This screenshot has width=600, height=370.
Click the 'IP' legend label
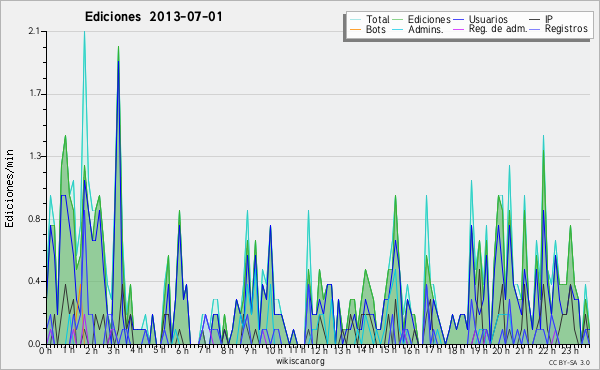[x=549, y=19]
